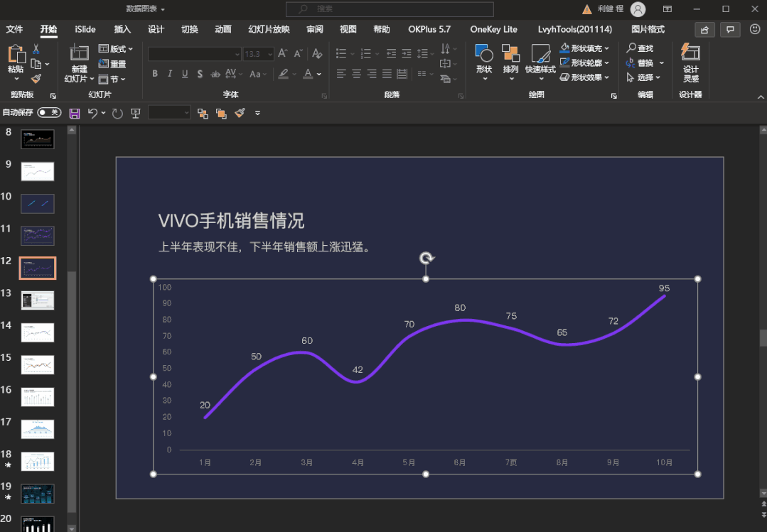Toggle the AutoSave (自动保存) switch
767x532 pixels.
tap(49, 112)
